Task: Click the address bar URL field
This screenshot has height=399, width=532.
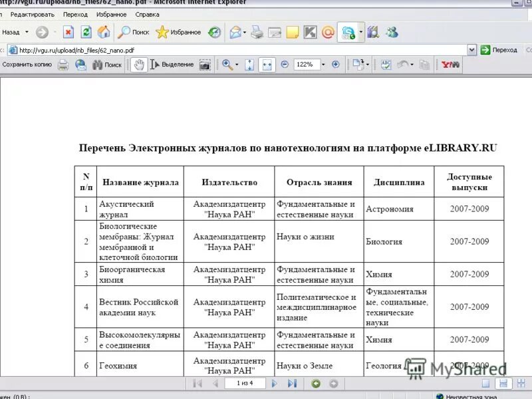Action: (237, 51)
